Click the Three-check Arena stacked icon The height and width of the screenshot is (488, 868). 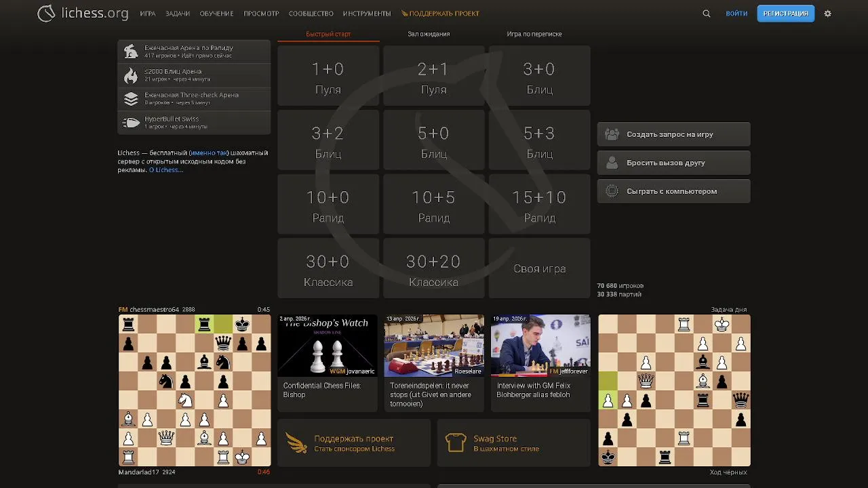[x=131, y=99]
